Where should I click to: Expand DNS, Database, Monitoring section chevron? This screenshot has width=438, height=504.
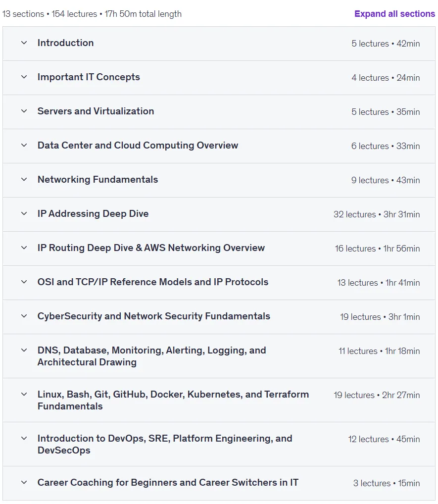24,350
